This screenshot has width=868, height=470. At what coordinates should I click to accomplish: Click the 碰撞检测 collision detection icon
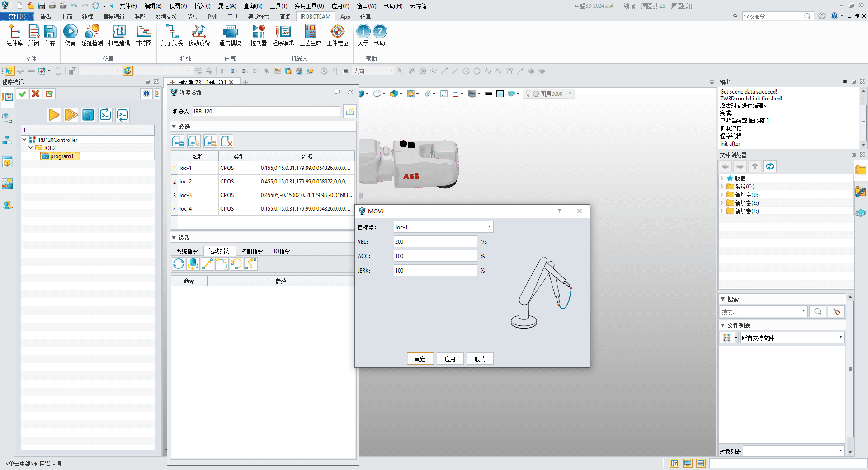pyautogui.click(x=92, y=35)
